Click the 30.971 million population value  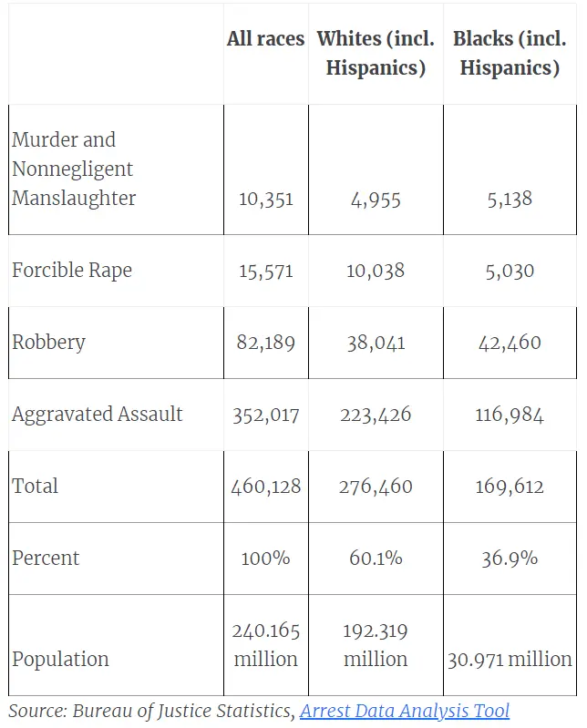pos(510,659)
